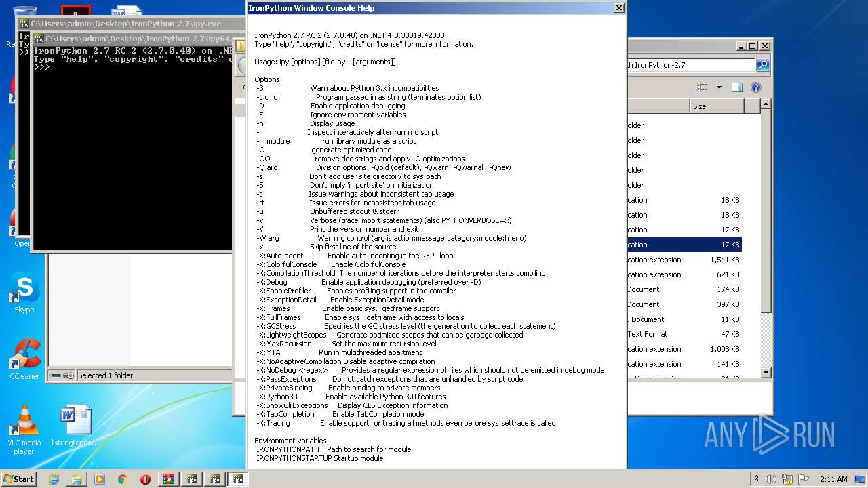Image resolution: width=868 pixels, height=488 pixels.
Task: Open the clock showing 2:11 AM
Action: [x=833, y=479]
